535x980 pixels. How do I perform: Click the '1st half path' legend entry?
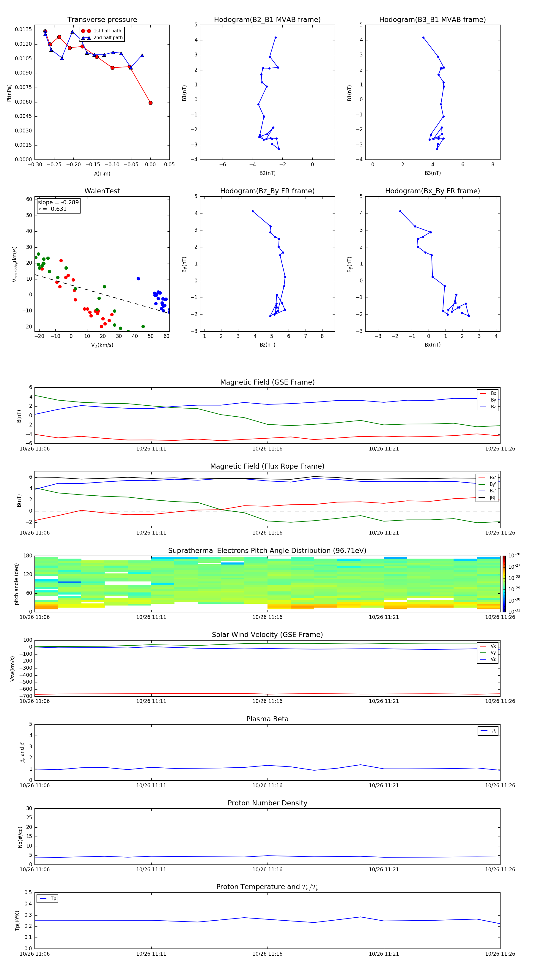[x=101, y=31]
